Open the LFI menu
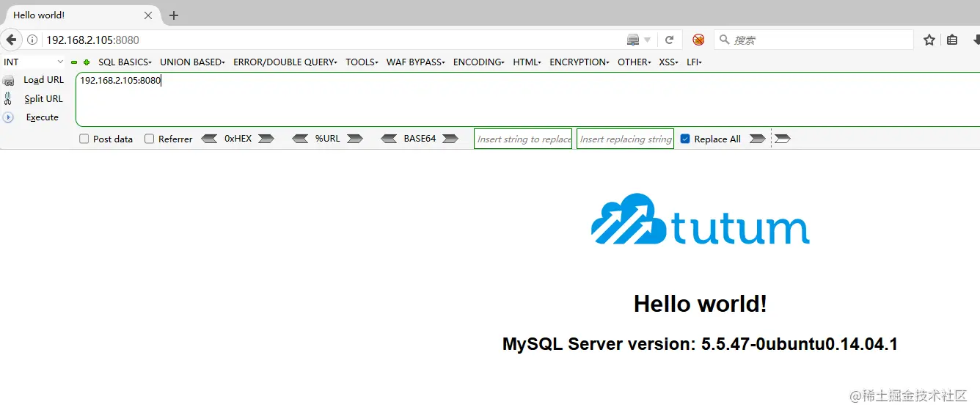980x416 pixels. click(694, 62)
